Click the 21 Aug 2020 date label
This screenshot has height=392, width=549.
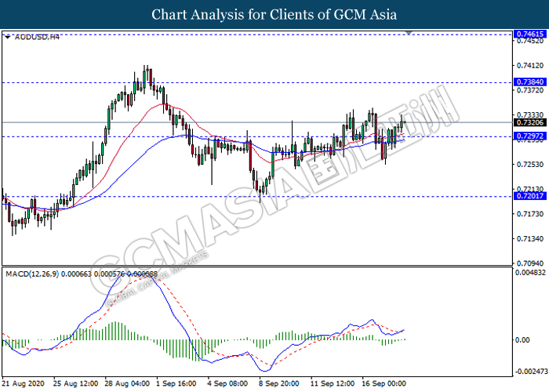click(24, 383)
